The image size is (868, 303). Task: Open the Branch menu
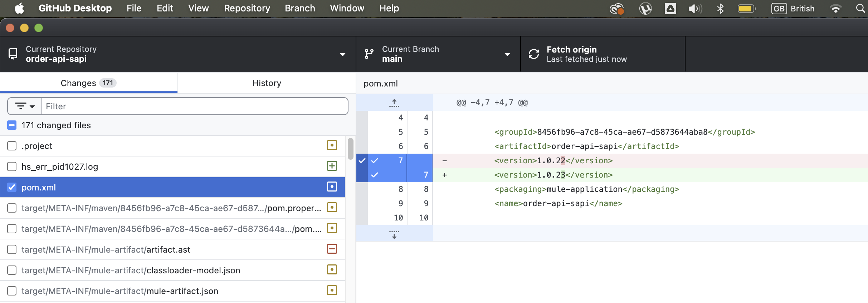300,8
